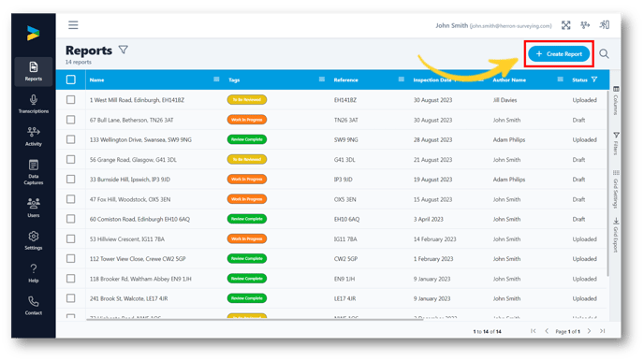
Task: Select the 56 Grange Road, Glasgow row checkbox
Action: pos(70,159)
